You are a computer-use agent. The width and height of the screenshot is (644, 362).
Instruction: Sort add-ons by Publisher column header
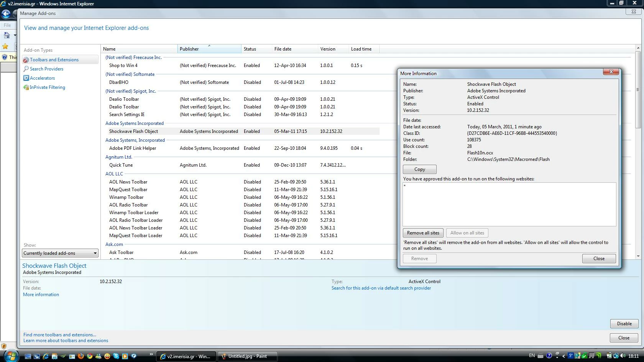pyautogui.click(x=209, y=49)
